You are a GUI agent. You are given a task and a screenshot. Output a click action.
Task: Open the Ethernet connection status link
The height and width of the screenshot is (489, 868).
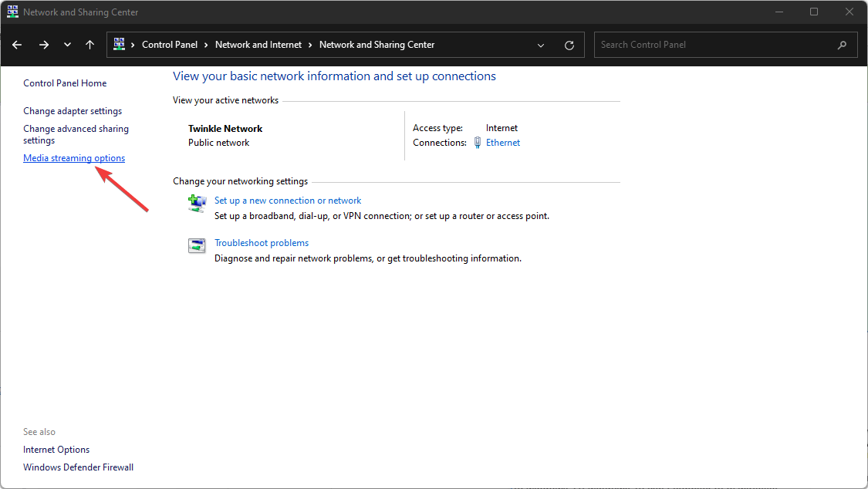(x=503, y=143)
